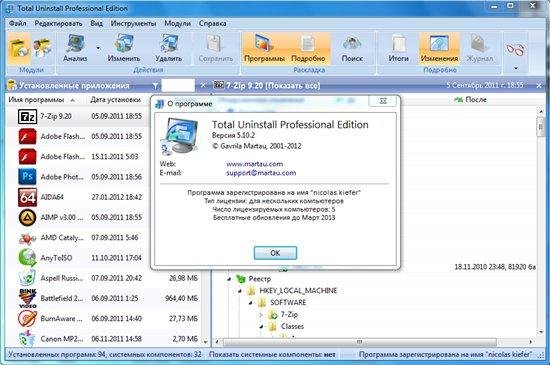Image resolution: width=550 pixels, height=365 pixels.
Task: Clear the filter with the X button
Action: (x=203, y=86)
